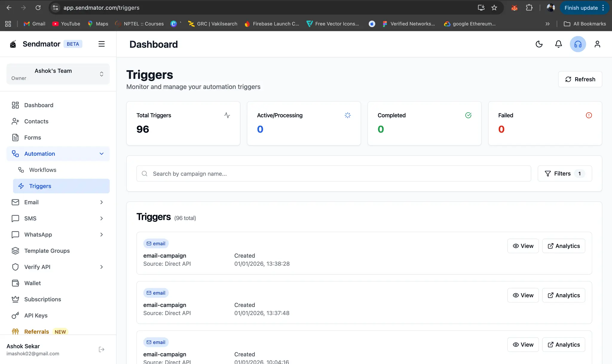Click the SMS chat bubble icon

[x=15, y=218]
